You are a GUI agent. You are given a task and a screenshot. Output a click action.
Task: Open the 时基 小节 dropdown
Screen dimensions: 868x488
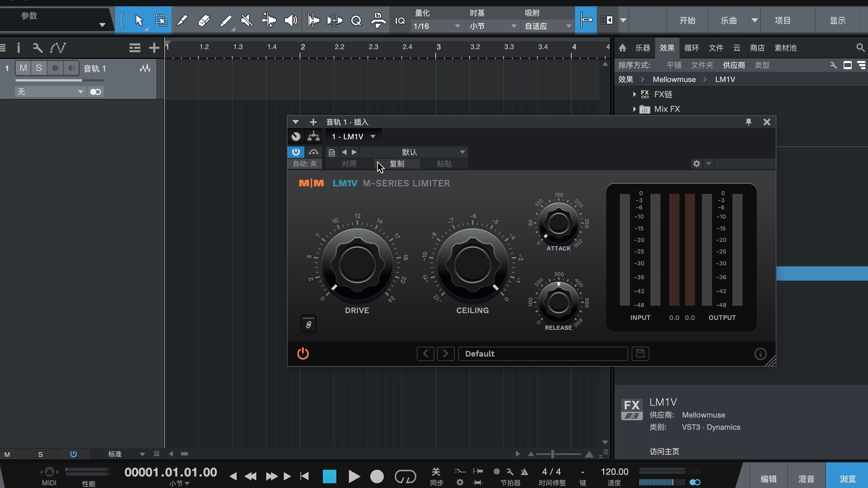pyautogui.click(x=493, y=26)
